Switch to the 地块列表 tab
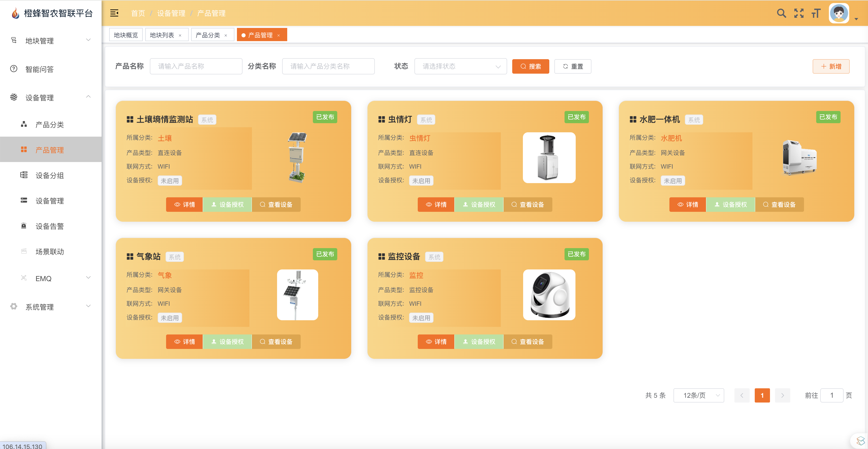This screenshot has height=449, width=868. coord(162,35)
